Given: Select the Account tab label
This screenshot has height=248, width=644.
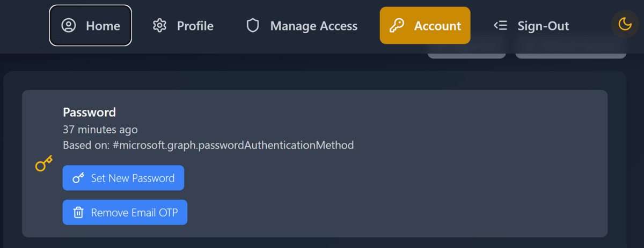Looking at the screenshot, I should (437, 26).
